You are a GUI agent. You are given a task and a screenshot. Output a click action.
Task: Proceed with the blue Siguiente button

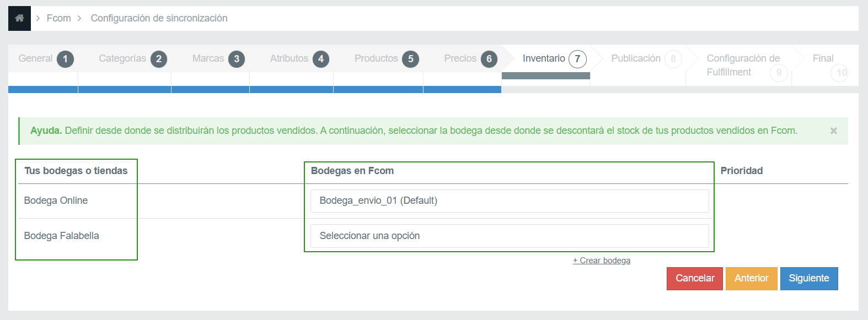coord(808,279)
